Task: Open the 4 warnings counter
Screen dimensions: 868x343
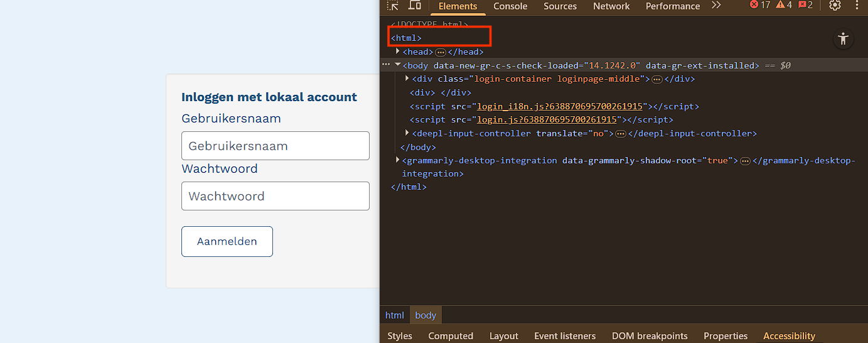Action: pyautogui.click(x=785, y=5)
